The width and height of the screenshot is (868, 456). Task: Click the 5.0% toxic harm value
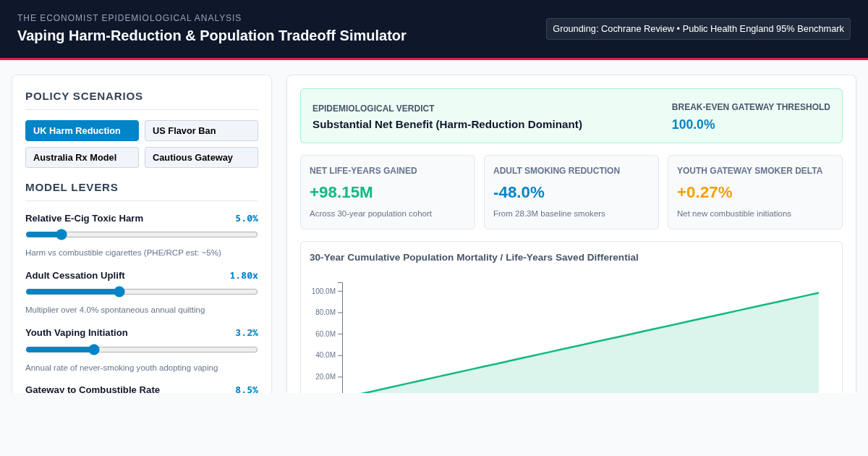tap(247, 219)
